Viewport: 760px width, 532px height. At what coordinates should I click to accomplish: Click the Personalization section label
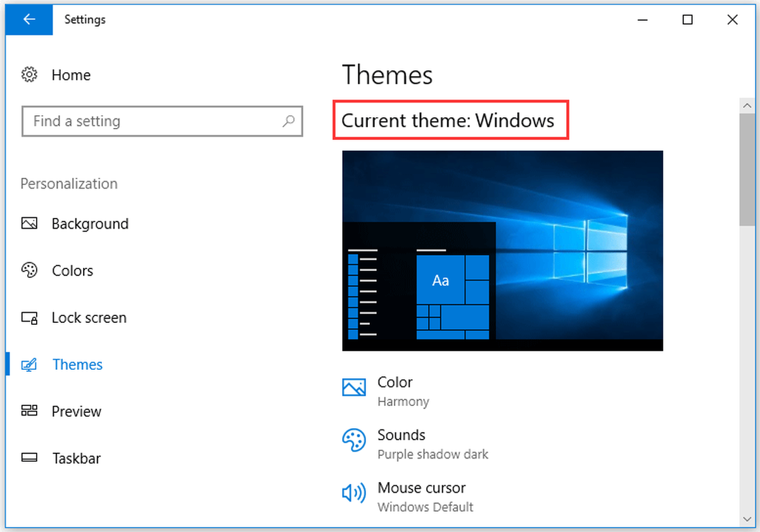click(69, 184)
